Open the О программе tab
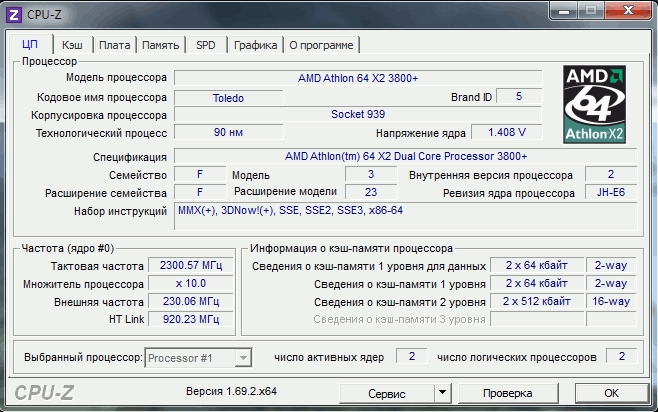The width and height of the screenshot is (658, 412). pyautogui.click(x=321, y=45)
